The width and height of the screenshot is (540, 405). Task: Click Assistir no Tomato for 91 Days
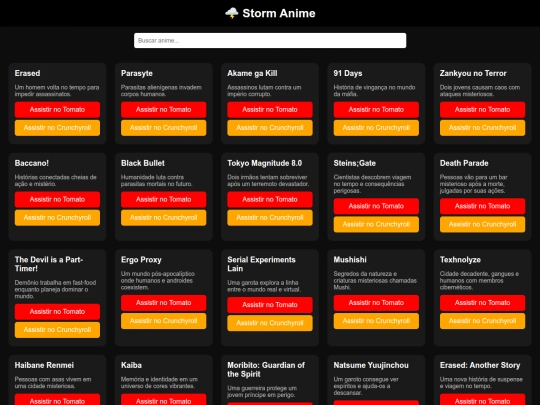pos(376,110)
